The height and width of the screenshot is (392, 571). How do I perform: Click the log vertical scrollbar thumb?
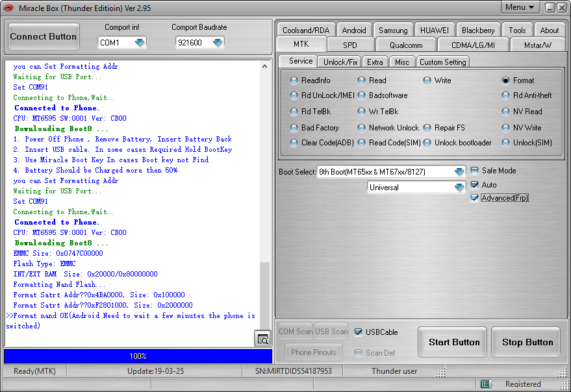(265, 297)
